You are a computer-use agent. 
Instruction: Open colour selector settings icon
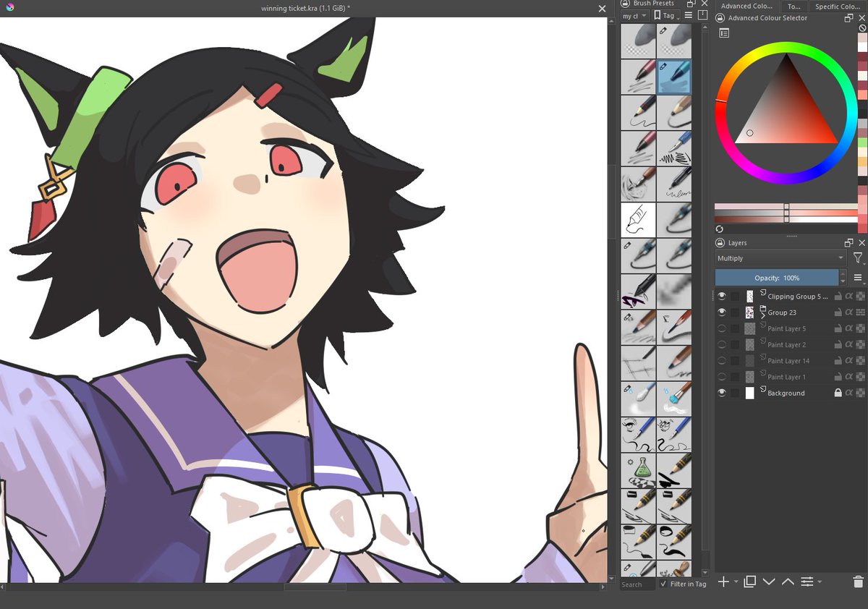click(x=724, y=33)
